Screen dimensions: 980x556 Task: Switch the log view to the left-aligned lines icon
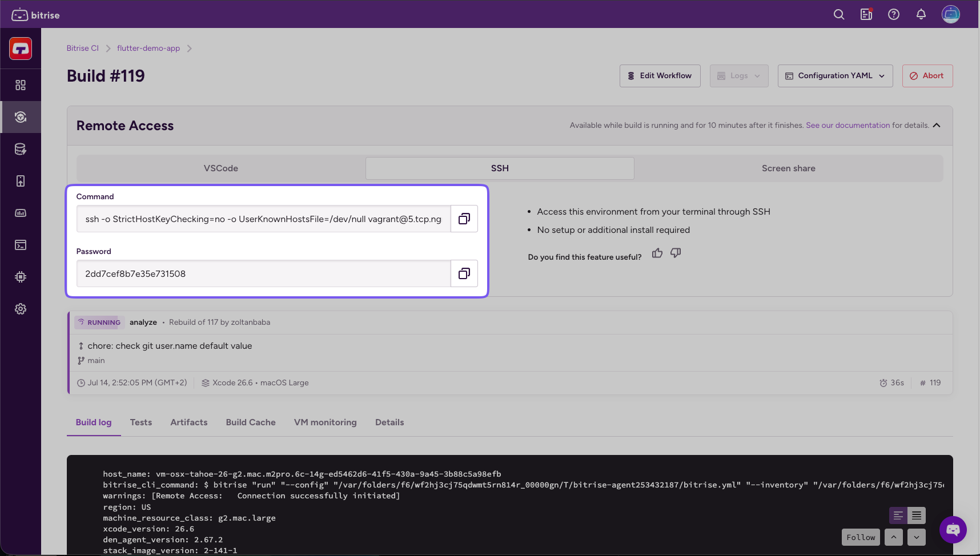pos(898,515)
